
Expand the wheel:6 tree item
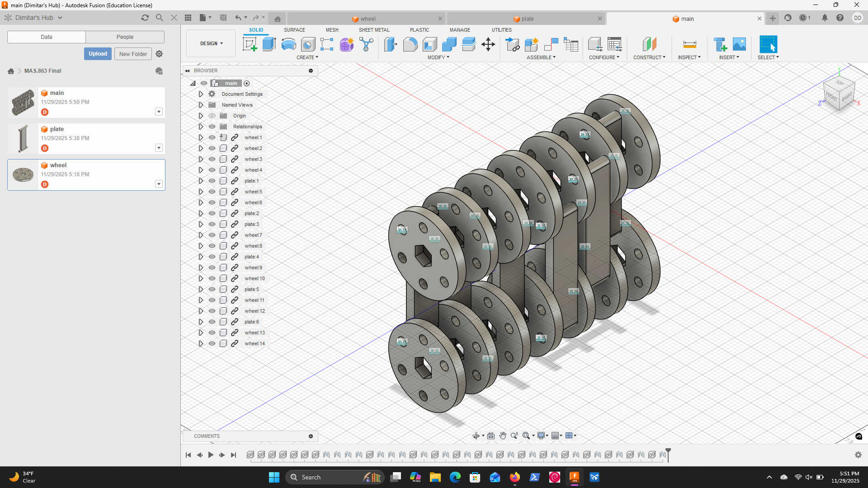pyautogui.click(x=201, y=202)
